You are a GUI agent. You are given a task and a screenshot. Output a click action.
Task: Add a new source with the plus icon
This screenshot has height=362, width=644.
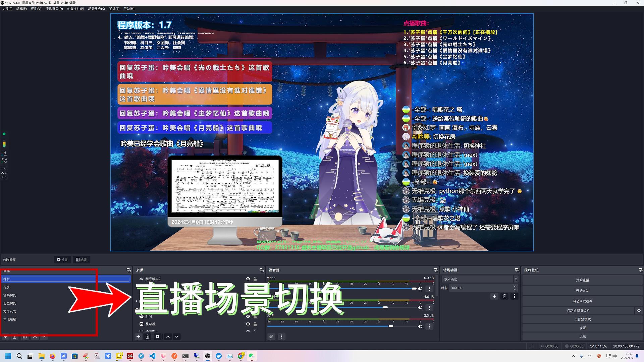(x=138, y=337)
